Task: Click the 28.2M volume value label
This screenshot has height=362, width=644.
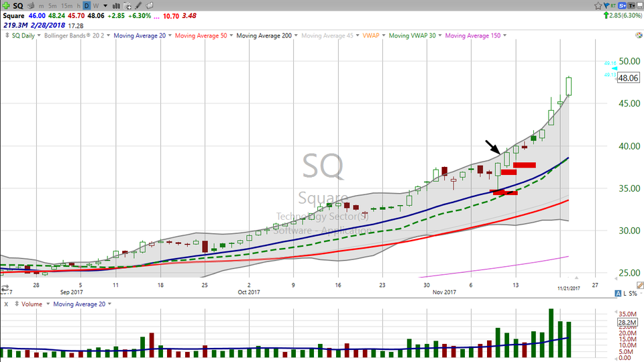Action: [627, 322]
